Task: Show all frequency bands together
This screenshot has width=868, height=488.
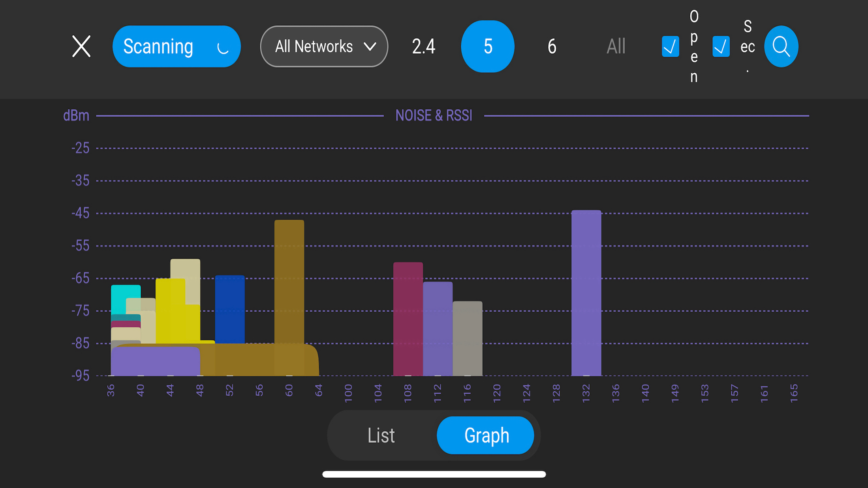Action: click(616, 46)
